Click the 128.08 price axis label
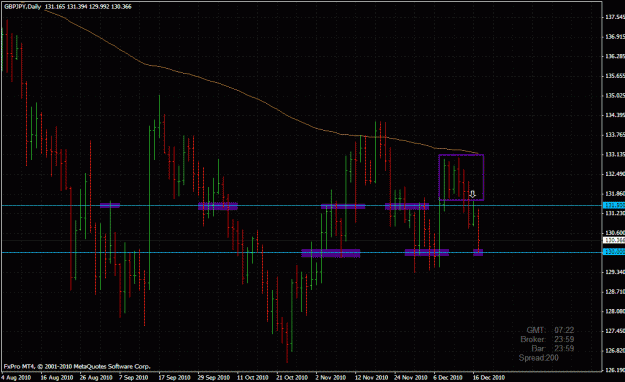625x382 pixels. point(615,311)
